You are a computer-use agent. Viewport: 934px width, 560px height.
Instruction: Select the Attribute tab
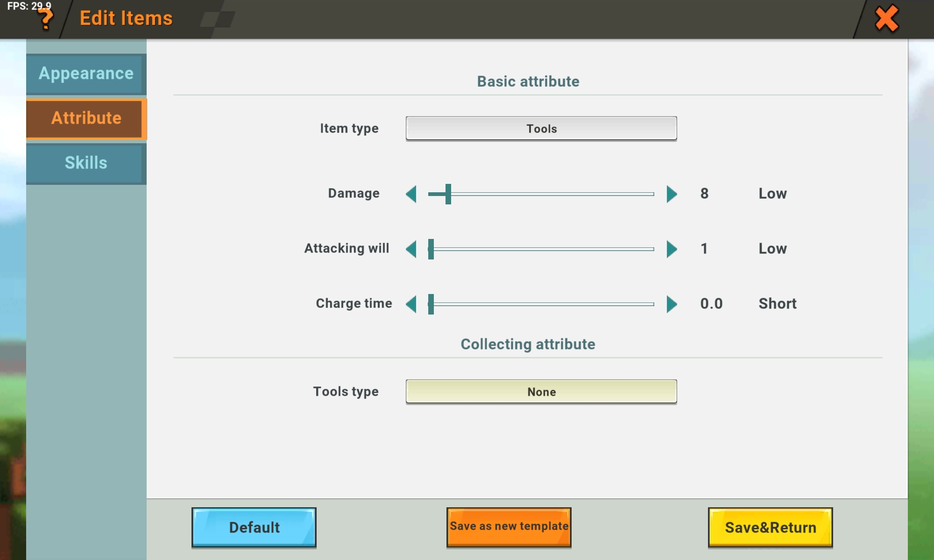[x=86, y=118]
